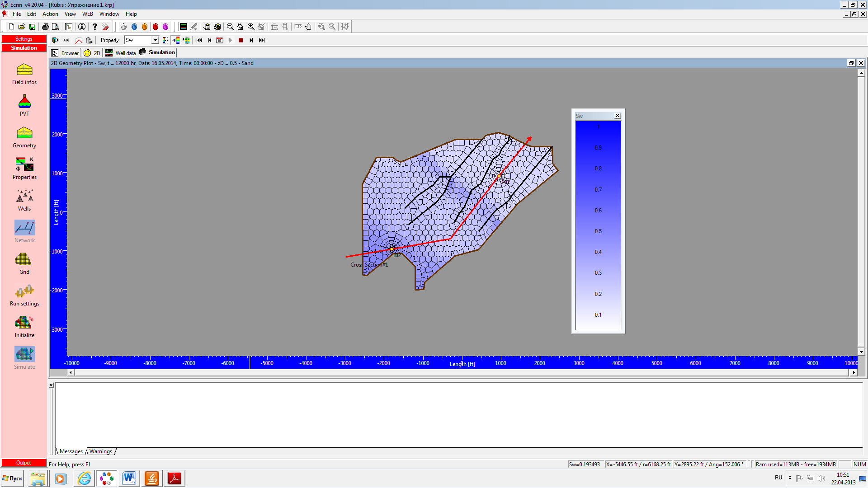Viewport: 868px width, 488px height.
Task: Open the calendar date selector icon
Action: pyautogui.click(x=220, y=40)
